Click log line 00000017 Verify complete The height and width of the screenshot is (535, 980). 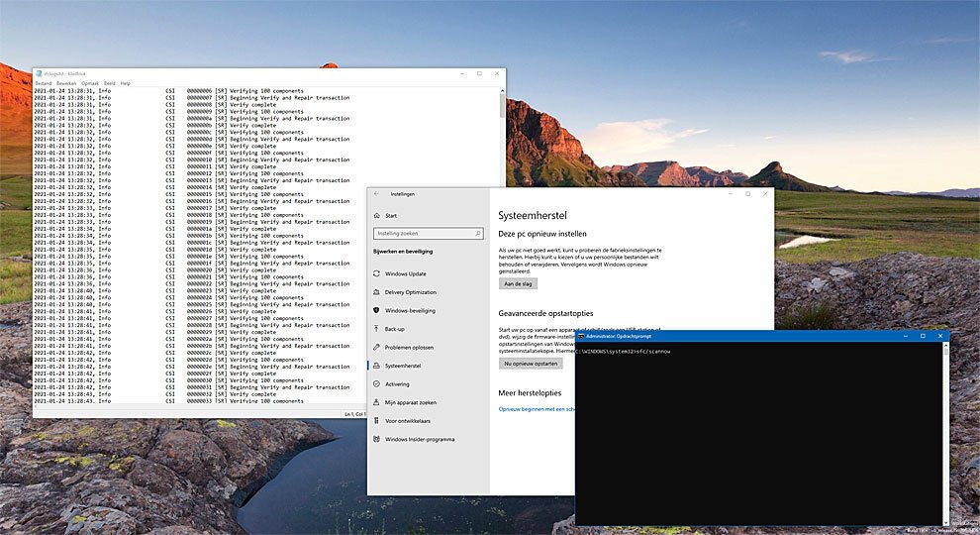[232, 208]
